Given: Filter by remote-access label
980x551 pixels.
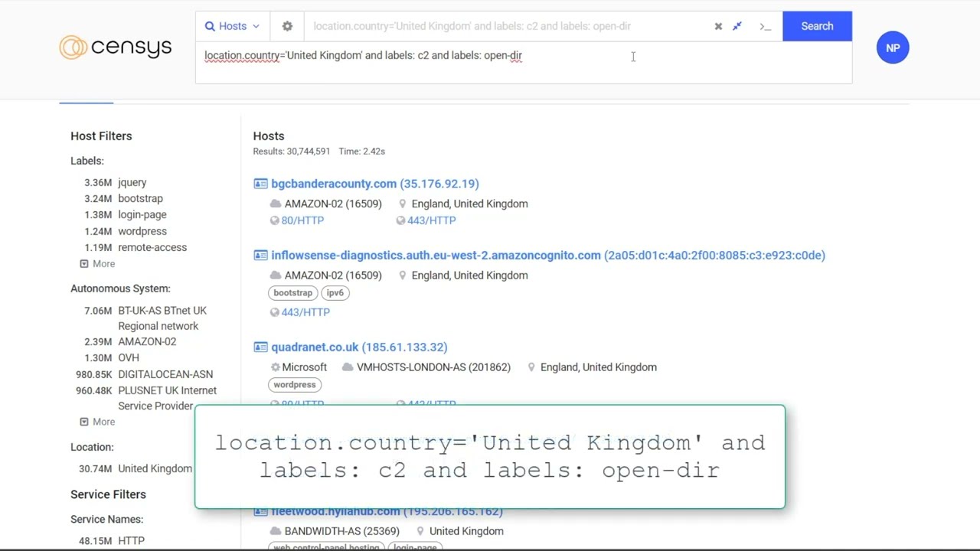Looking at the screenshot, I should [152, 247].
